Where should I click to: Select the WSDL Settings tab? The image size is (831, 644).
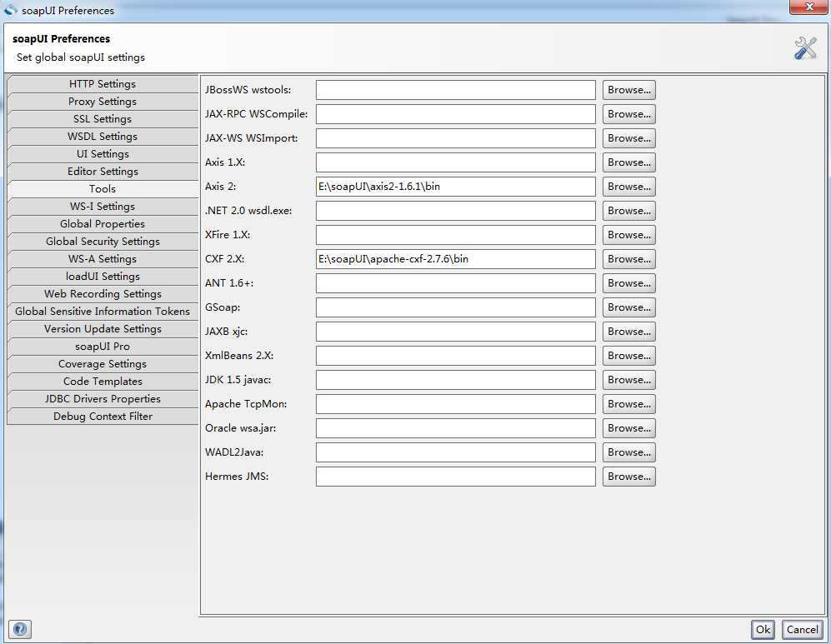[x=103, y=136]
